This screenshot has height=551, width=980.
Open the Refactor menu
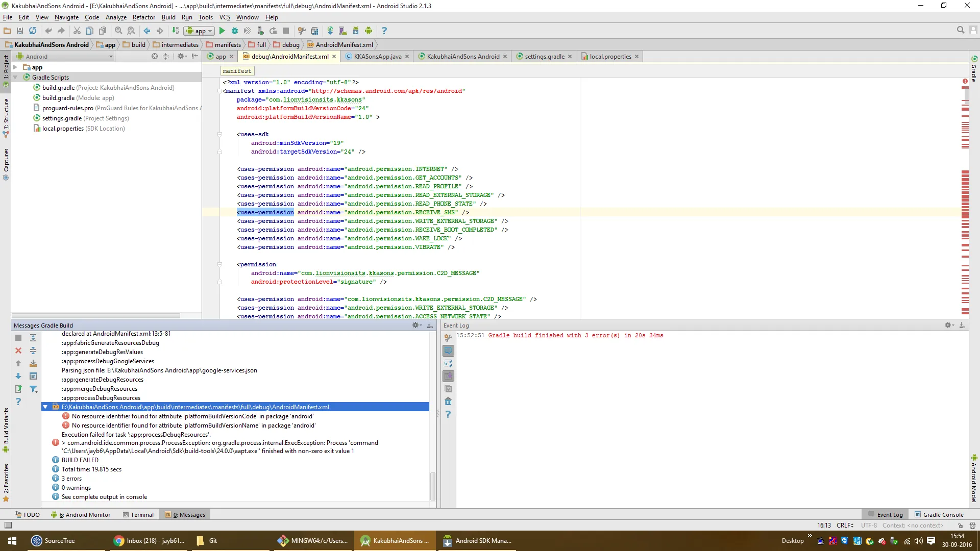(x=143, y=17)
